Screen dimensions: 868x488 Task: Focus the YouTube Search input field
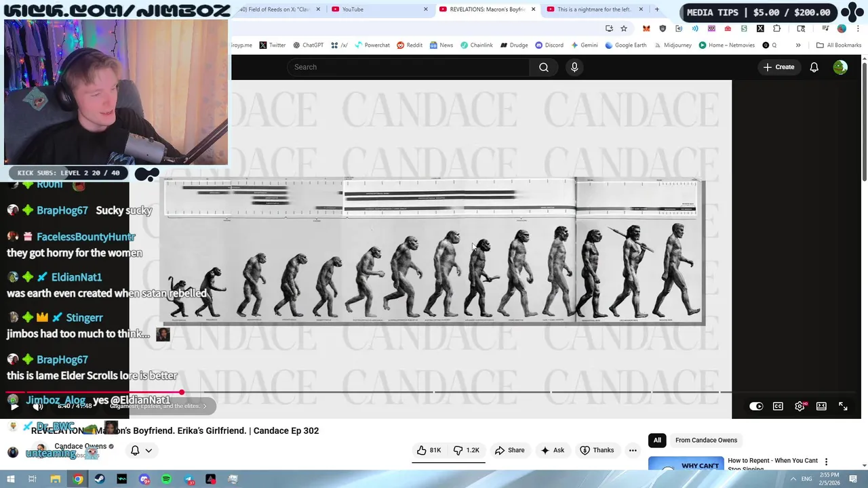pos(408,67)
